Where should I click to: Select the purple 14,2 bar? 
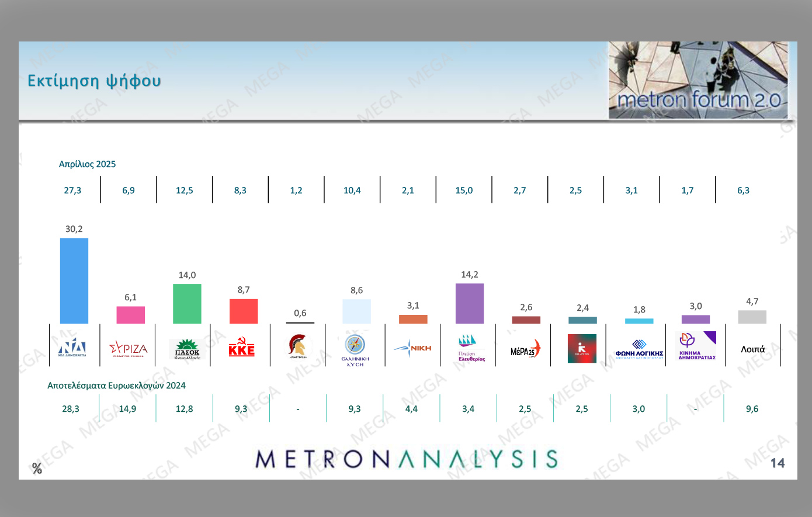470,303
